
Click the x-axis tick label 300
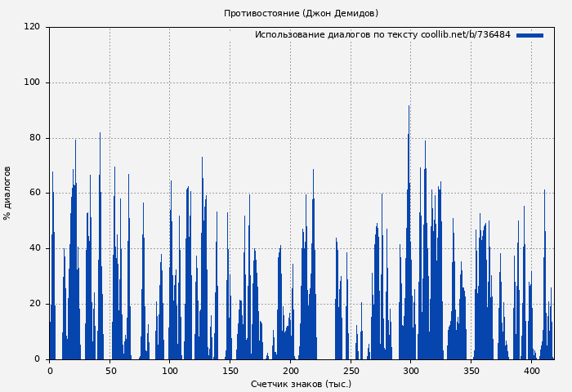click(x=410, y=371)
